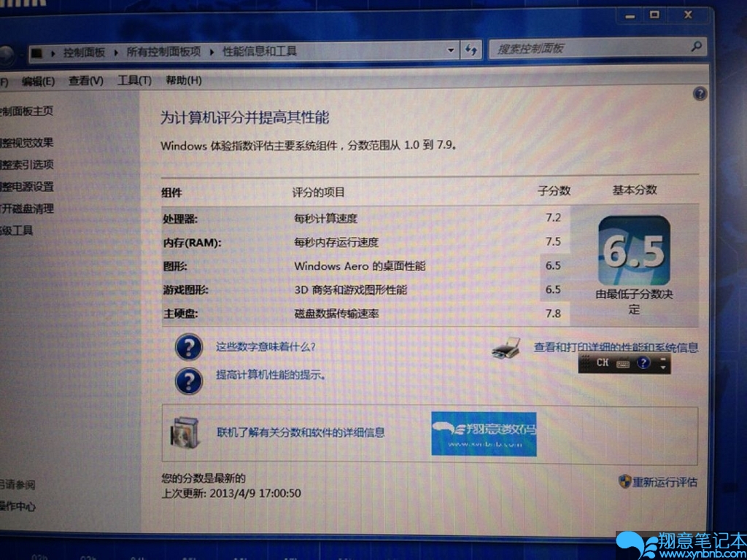Click 联机了解有关分数和软件的详细信息 link
The height and width of the screenshot is (560, 747).
tap(301, 432)
